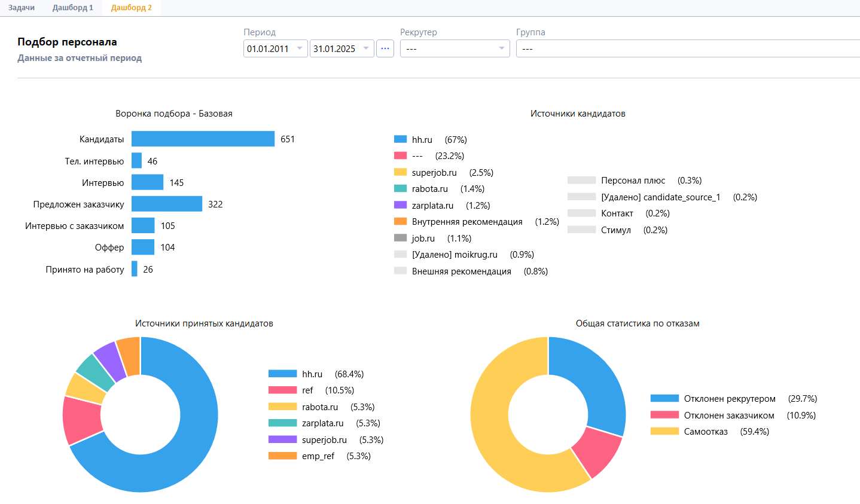
Task: Click the Источники кандидатов chart title
Action: 578,114
